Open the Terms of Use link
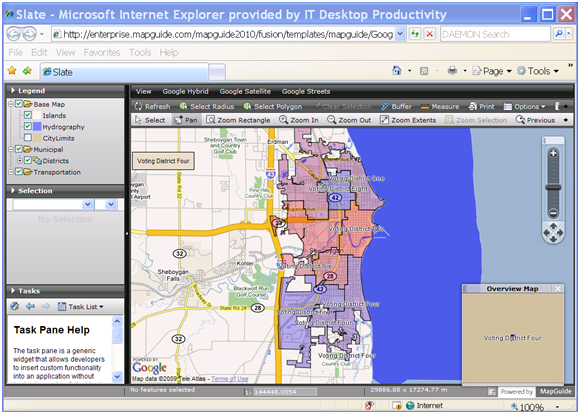 [229, 379]
